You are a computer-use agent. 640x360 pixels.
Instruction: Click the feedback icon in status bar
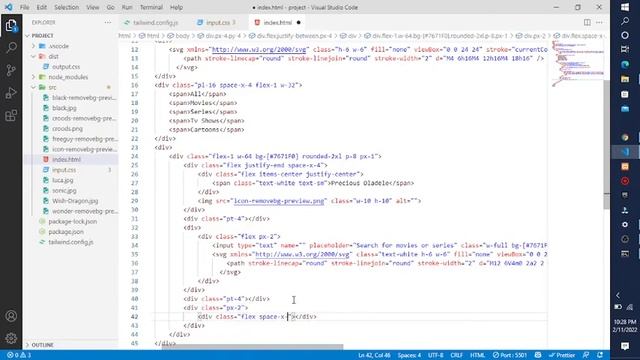[586, 355]
